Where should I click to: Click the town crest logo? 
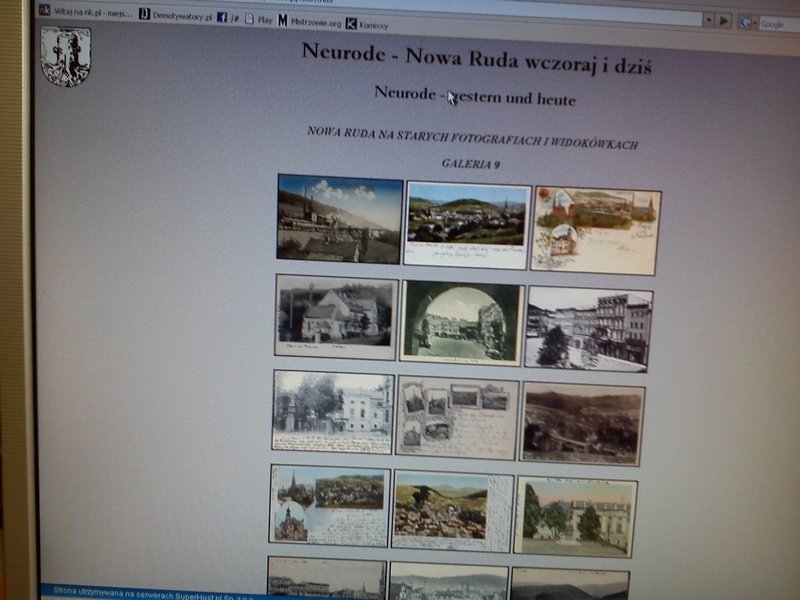pos(66,56)
